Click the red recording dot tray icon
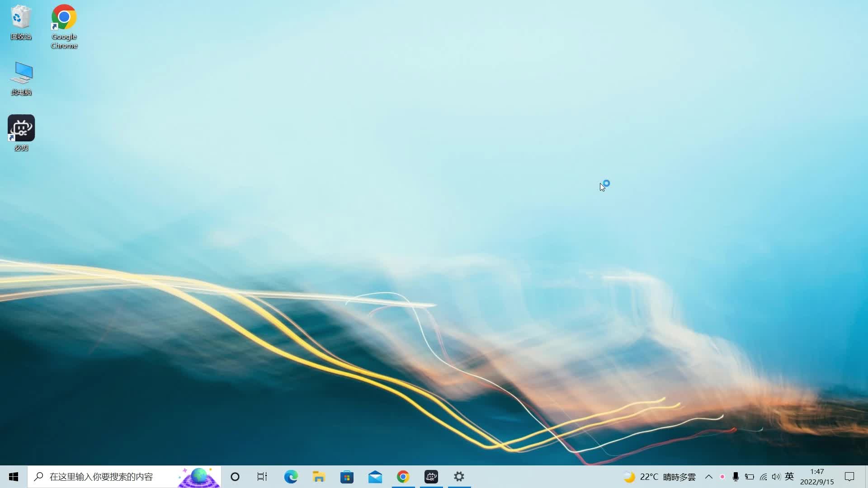The width and height of the screenshot is (868, 488). click(x=722, y=477)
